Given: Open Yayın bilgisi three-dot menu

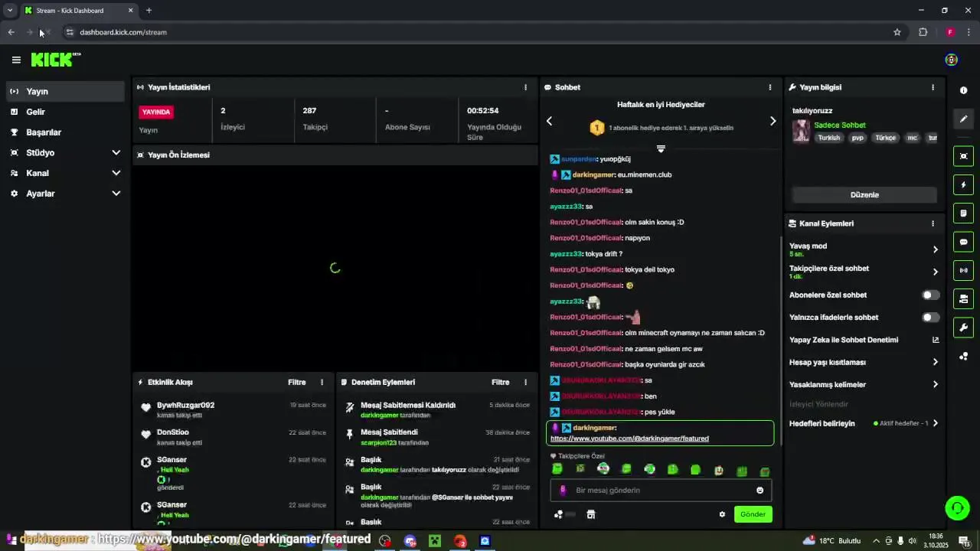Looking at the screenshot, I should click(933, 87).
